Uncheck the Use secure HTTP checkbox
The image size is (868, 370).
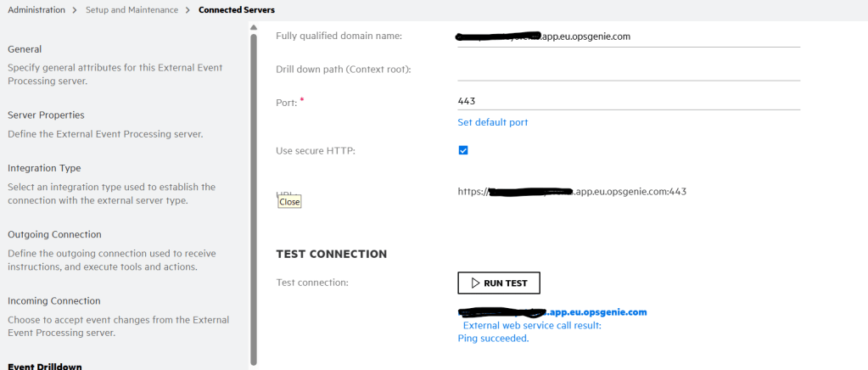coord(463,150)
